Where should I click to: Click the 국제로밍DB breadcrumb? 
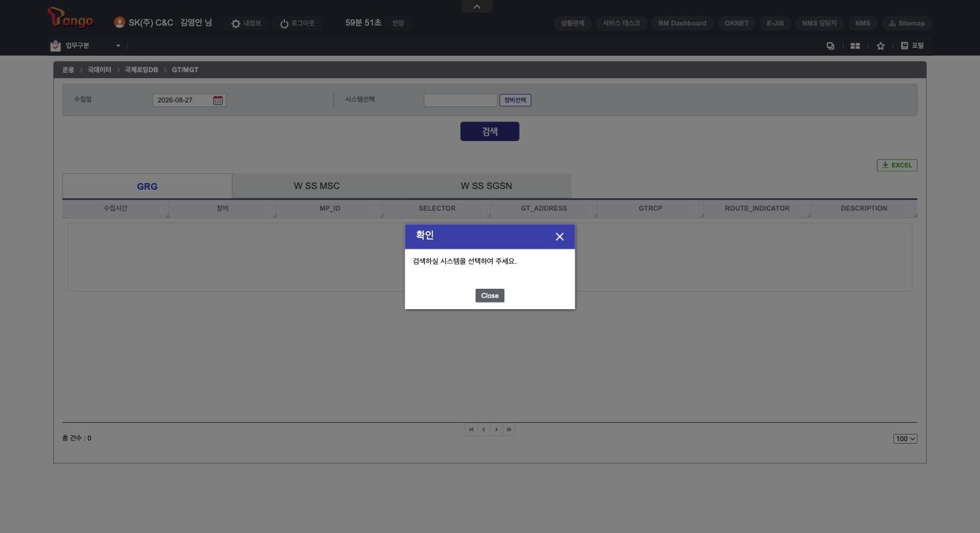coord(141,70)
